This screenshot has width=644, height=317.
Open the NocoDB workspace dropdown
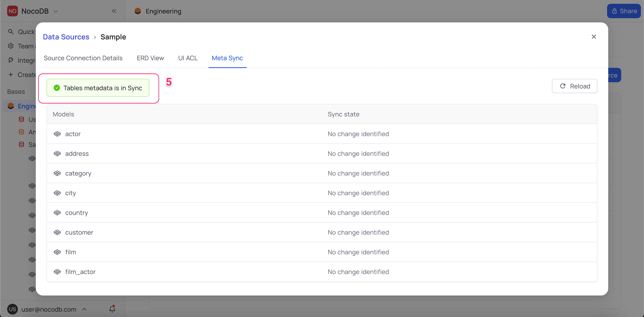point(55,11)
